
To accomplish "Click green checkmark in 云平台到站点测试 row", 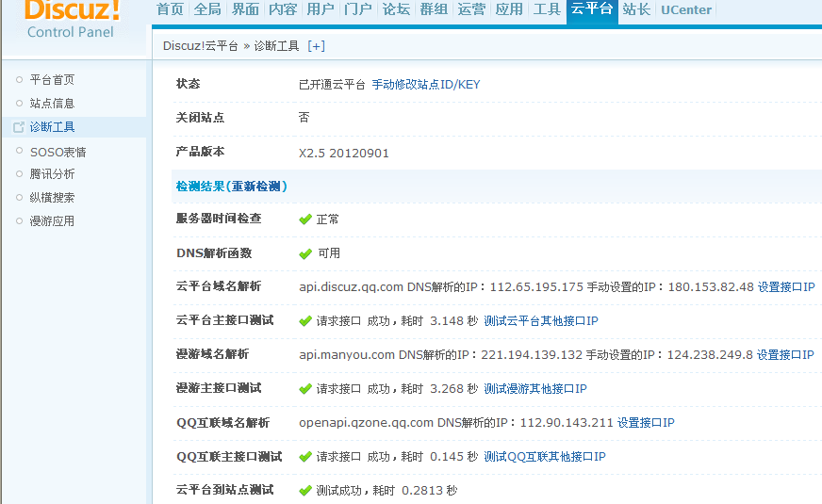I will tap(305, 491).
